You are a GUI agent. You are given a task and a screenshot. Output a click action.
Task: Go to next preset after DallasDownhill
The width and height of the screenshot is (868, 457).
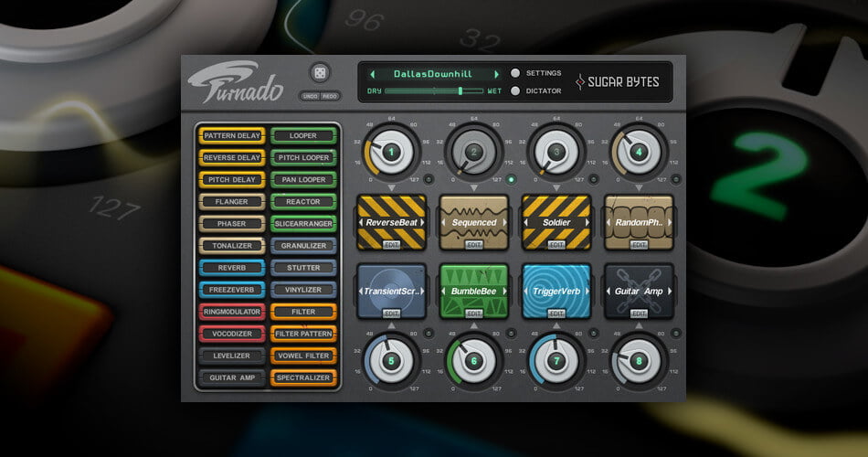click(496, 73)
